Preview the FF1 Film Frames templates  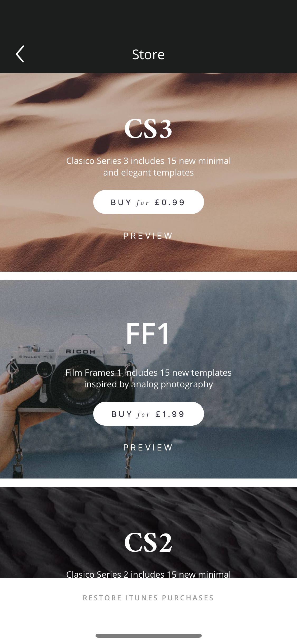coord(148,447)
